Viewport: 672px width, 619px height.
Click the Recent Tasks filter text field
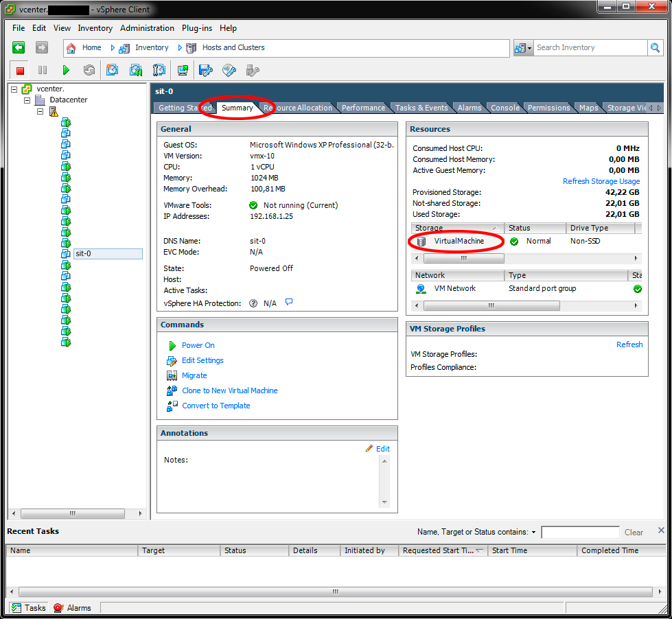click(580, 532)
